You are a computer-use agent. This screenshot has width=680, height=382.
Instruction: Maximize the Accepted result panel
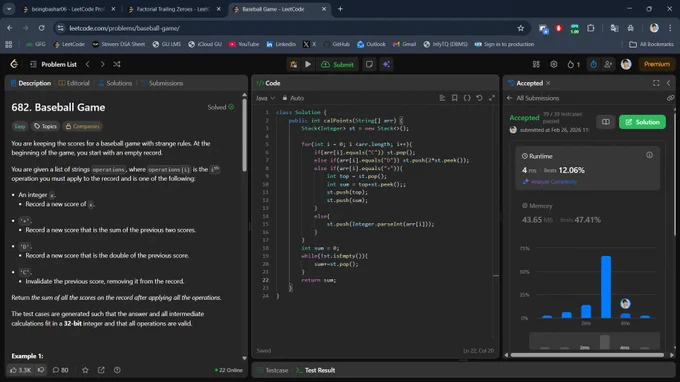click(x=656, y=83)
